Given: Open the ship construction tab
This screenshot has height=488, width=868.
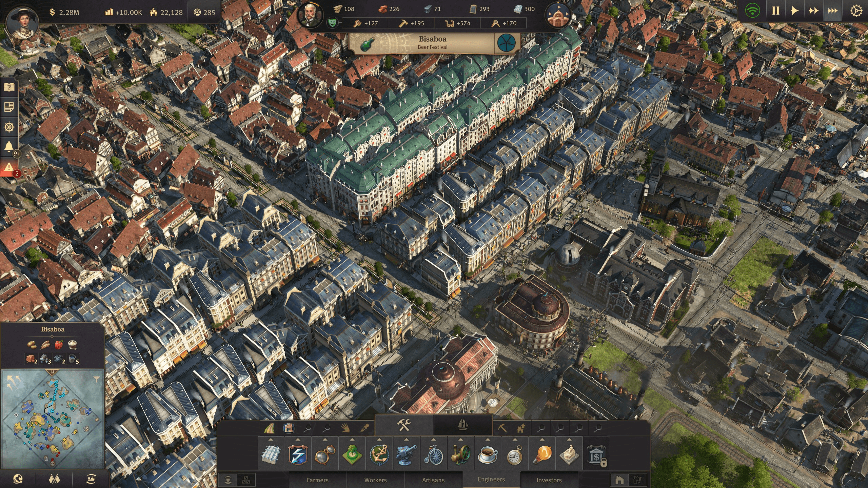Looking at the screenshot, I should tap(463, 425).
